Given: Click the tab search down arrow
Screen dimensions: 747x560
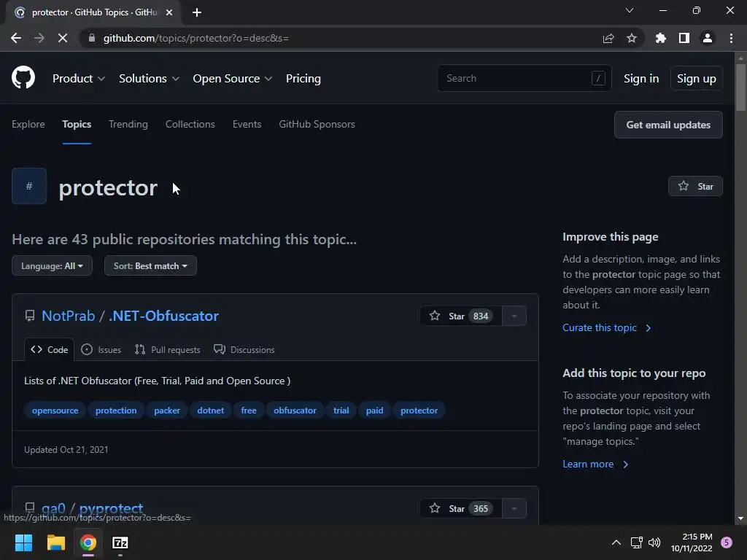Looking at the screenshot, I should pos(630,10).
